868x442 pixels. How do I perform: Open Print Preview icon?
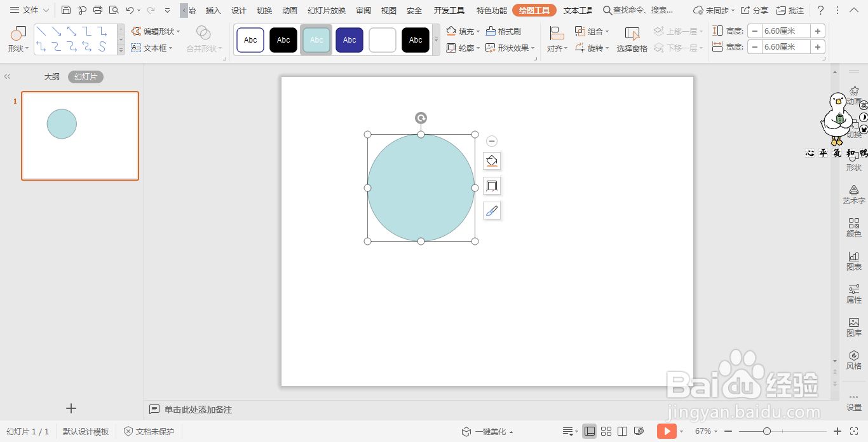point(114,10)
